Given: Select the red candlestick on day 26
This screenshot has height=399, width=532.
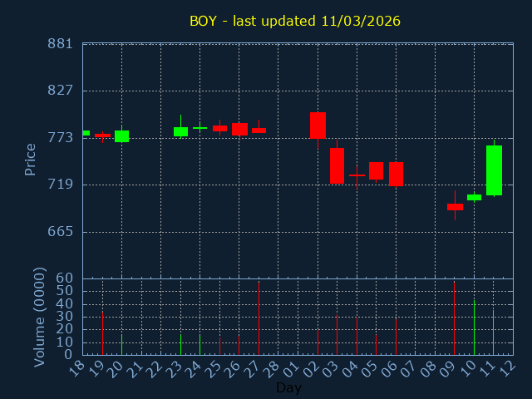Looking at the screenshot, I should tap(239, 129).
